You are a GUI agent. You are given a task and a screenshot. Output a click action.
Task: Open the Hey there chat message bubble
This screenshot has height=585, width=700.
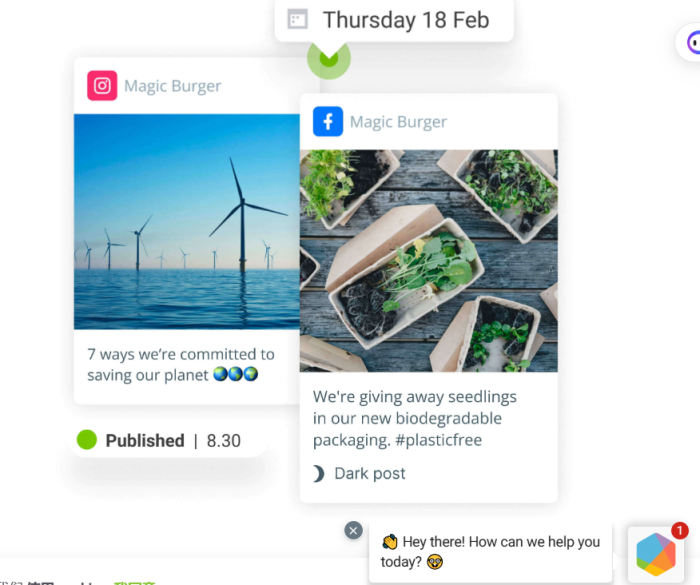(490, 552)
